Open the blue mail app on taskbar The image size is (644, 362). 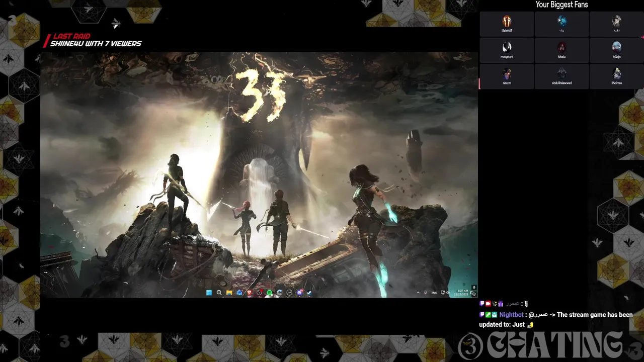pos(239,293)
